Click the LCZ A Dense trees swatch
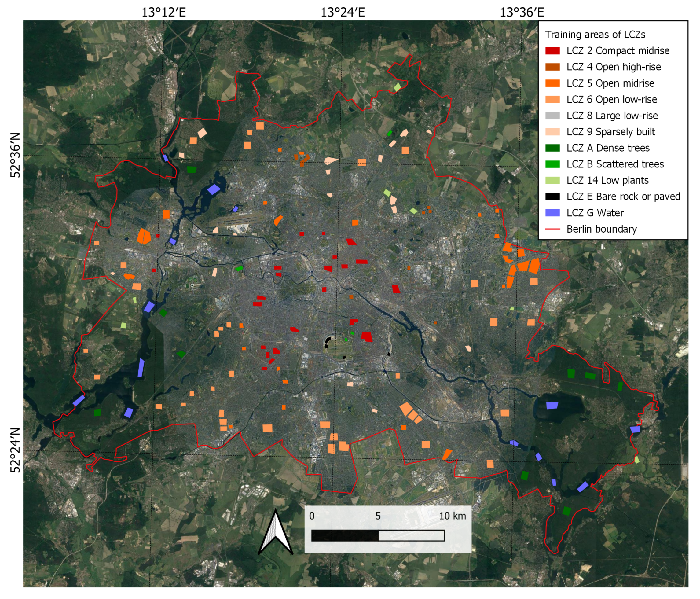This screenshot has height=599, width=700. pyautogui.click(x=552, y=148)
